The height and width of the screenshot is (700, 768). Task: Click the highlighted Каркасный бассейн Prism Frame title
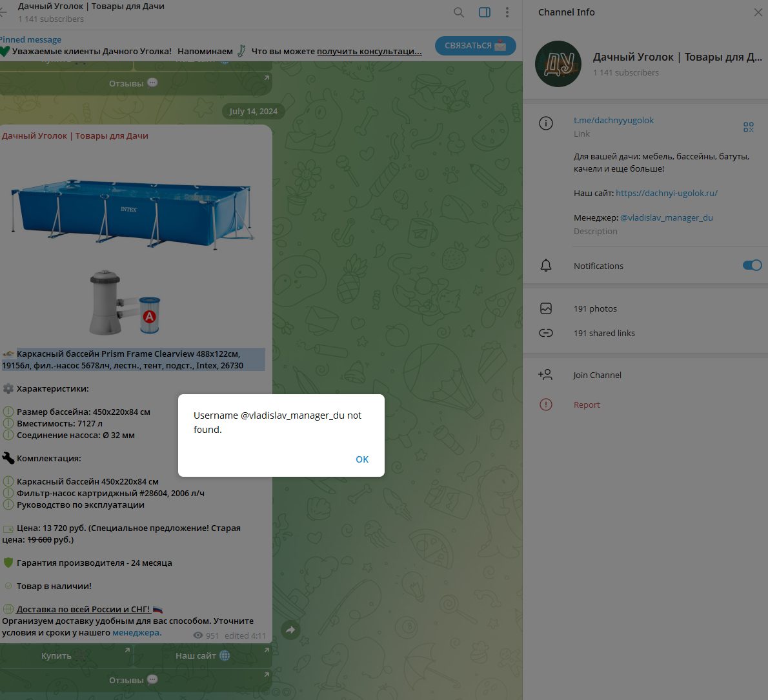click(133, 359)
